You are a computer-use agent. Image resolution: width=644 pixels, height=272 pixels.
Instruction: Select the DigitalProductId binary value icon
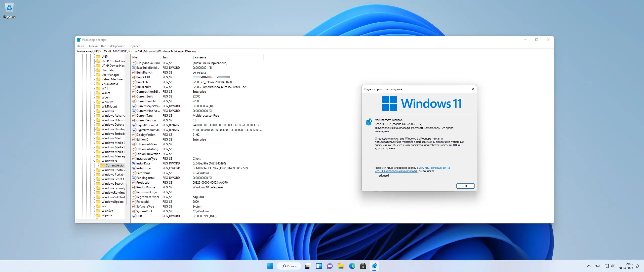pos(134,125)
